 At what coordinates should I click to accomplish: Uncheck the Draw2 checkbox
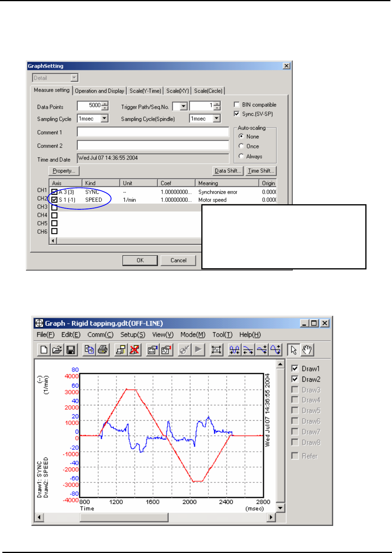coord(295,379)
